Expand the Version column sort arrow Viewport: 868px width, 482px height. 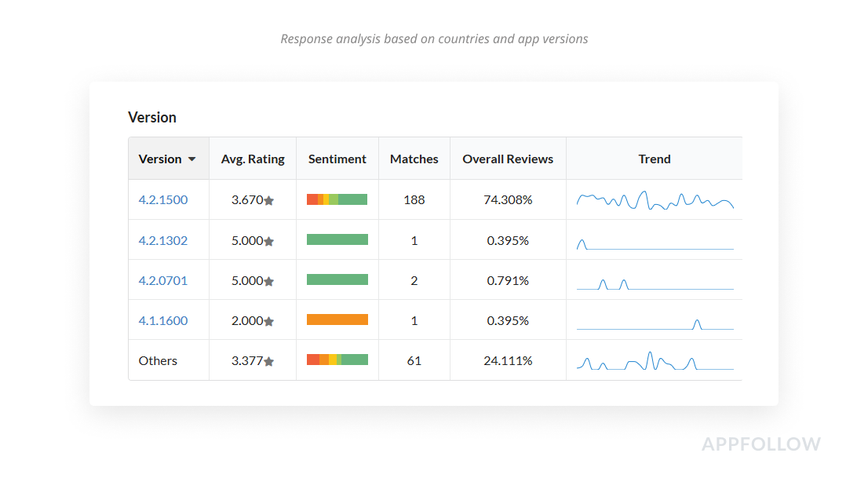pos(191,159)
